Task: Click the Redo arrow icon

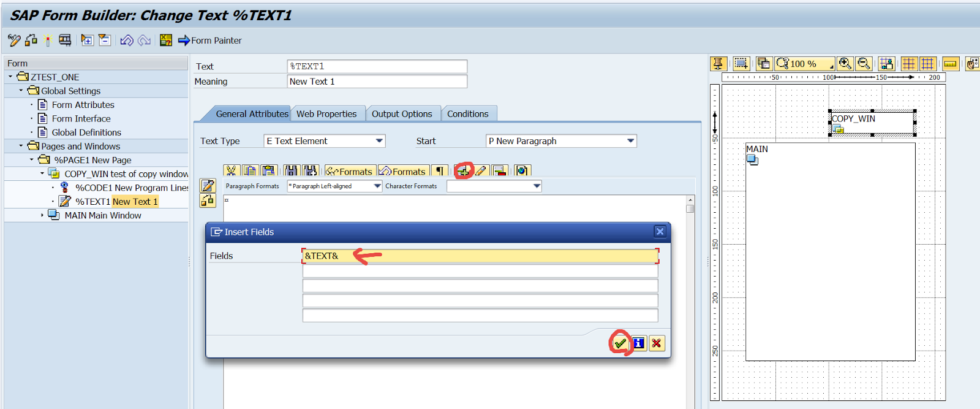Action: (x=145, y=40)
